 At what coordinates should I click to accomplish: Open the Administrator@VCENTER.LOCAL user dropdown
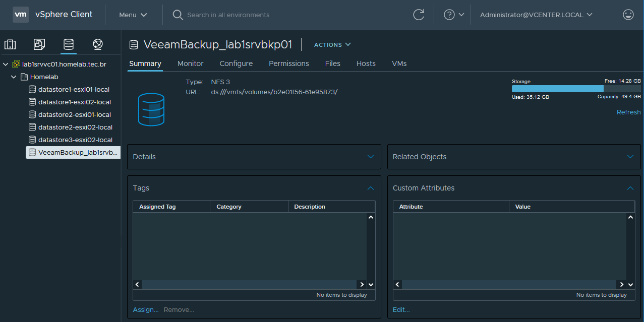[536, 15]
